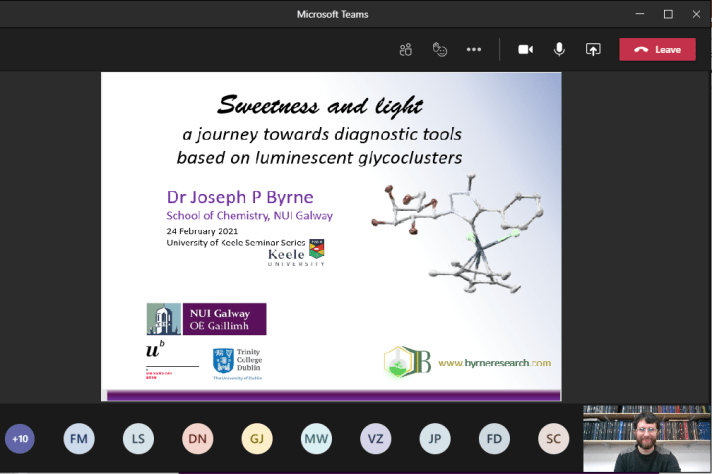Toggle the camera on or off

(x=525, y=49)
